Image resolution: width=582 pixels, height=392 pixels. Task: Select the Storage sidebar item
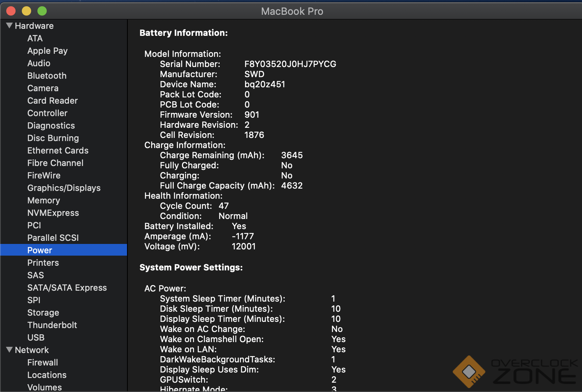click(x=43, y=313)
